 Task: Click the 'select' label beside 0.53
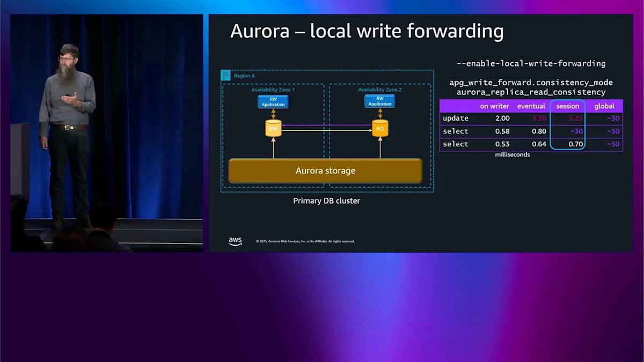[x=456, y=144]
